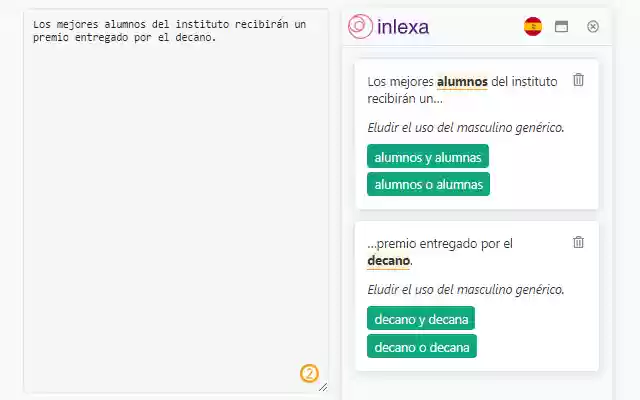
Task: Click the inlexa logo
Action: [388, 27]
